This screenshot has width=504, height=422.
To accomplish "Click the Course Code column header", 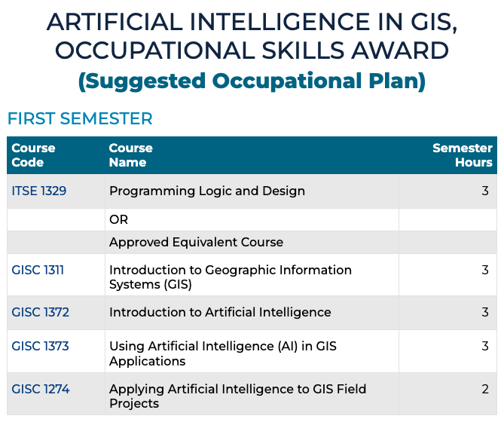I will click(33, 155).
